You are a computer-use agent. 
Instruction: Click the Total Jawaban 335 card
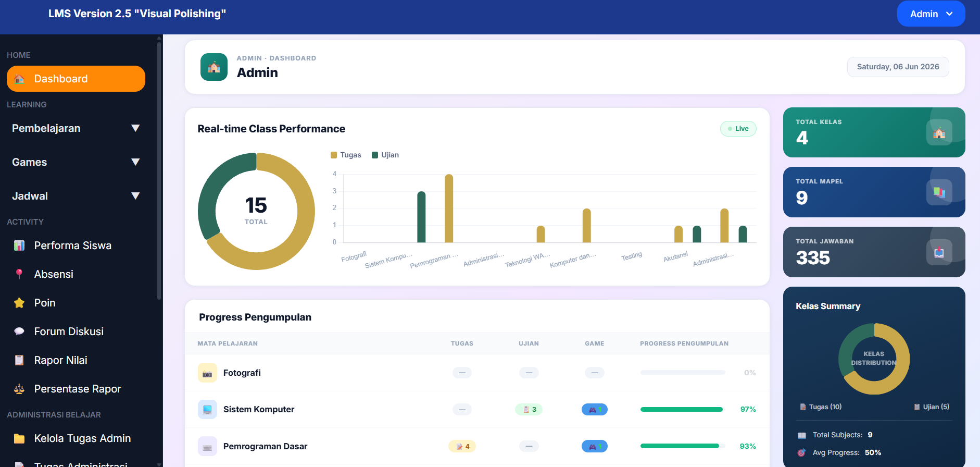point(874,252)
